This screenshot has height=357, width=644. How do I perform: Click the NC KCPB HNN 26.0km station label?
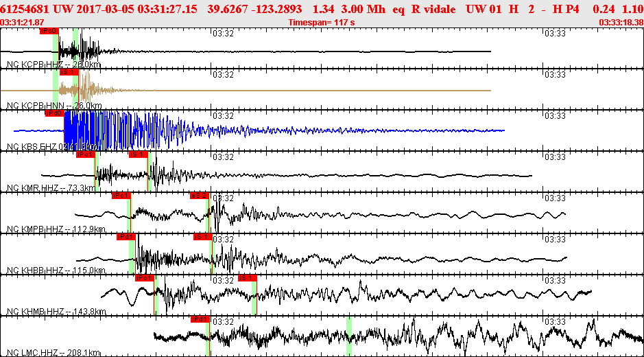click(54, 106)
